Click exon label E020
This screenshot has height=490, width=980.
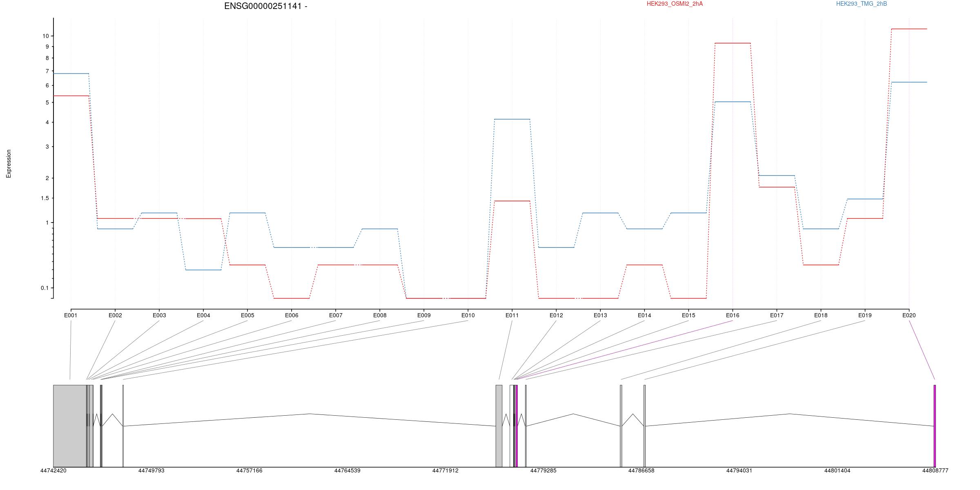[909, 315]
